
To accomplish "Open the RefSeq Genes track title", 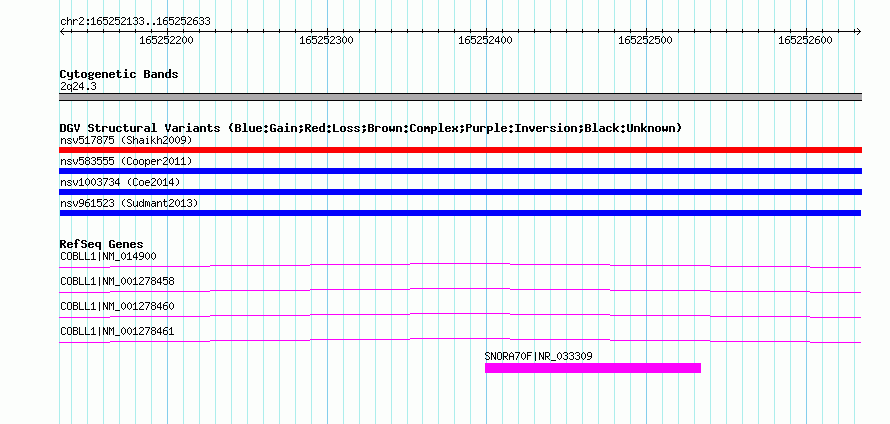I will [x=102, y=244].
